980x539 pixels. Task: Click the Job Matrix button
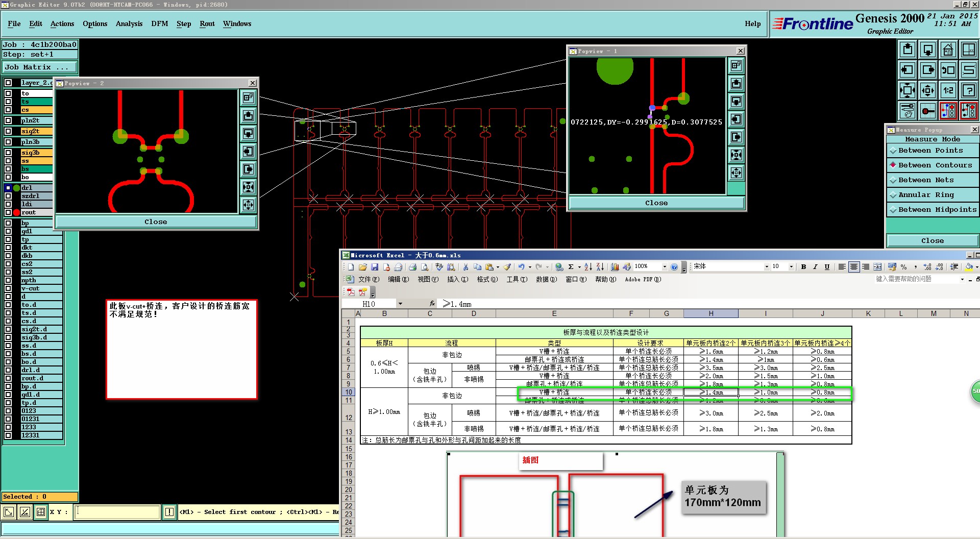click(x=40, y=67)
